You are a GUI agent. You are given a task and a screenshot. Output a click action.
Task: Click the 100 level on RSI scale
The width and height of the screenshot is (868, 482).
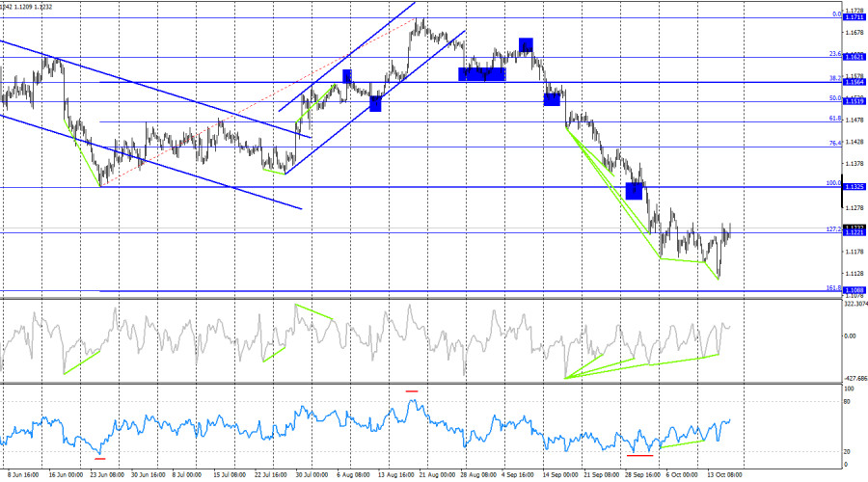tap(849, 389)
